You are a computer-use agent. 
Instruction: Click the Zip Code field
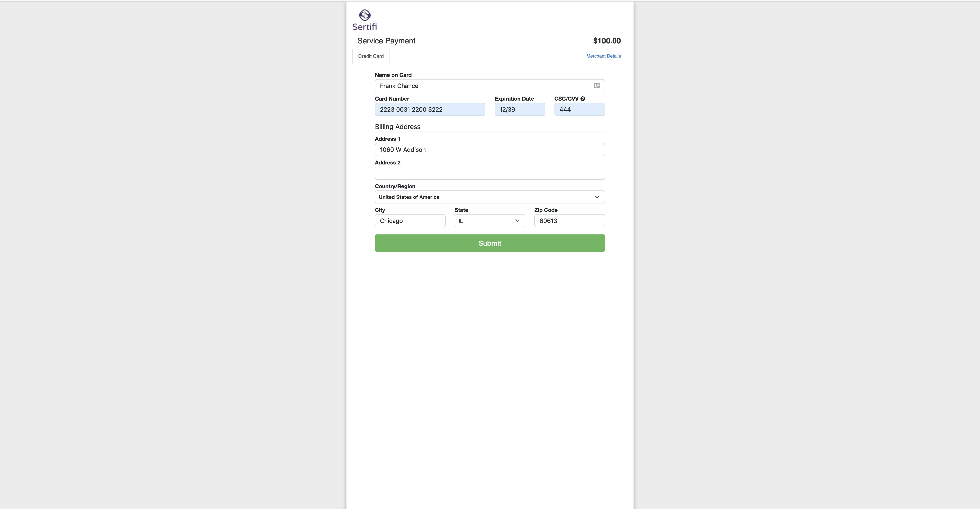click(x=569, y=221)
